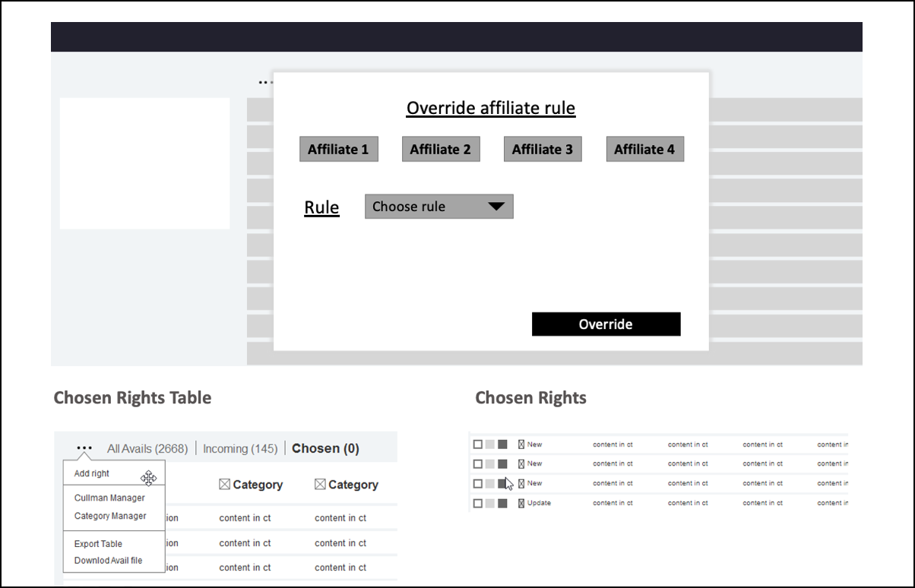
Task: Click the dark gray square in the first row
Action: pyautogui.click(x=502, y=444)
